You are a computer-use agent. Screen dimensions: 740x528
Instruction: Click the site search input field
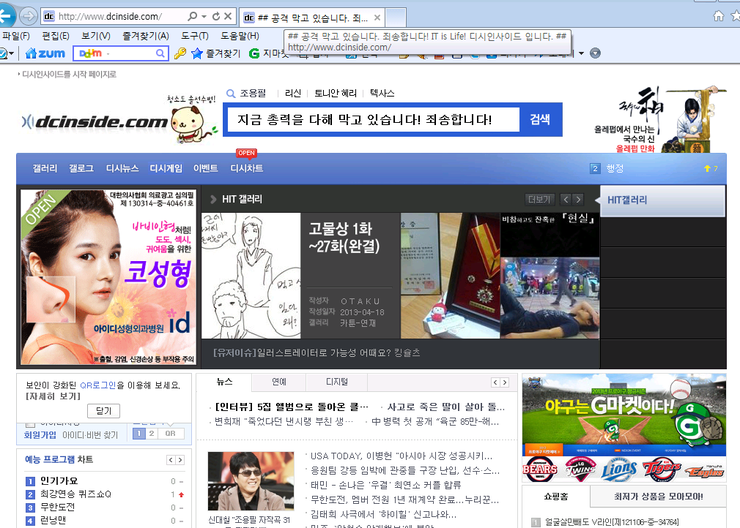click(373, 119)
